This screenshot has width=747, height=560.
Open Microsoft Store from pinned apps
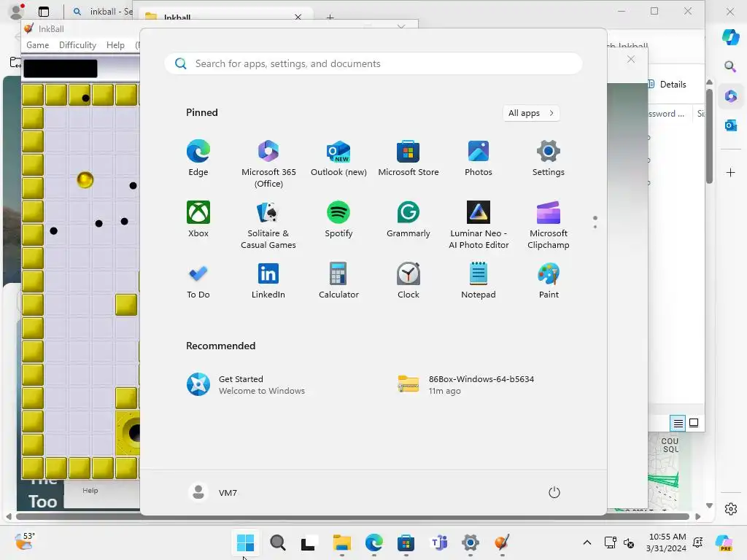[x=409, y=158]
